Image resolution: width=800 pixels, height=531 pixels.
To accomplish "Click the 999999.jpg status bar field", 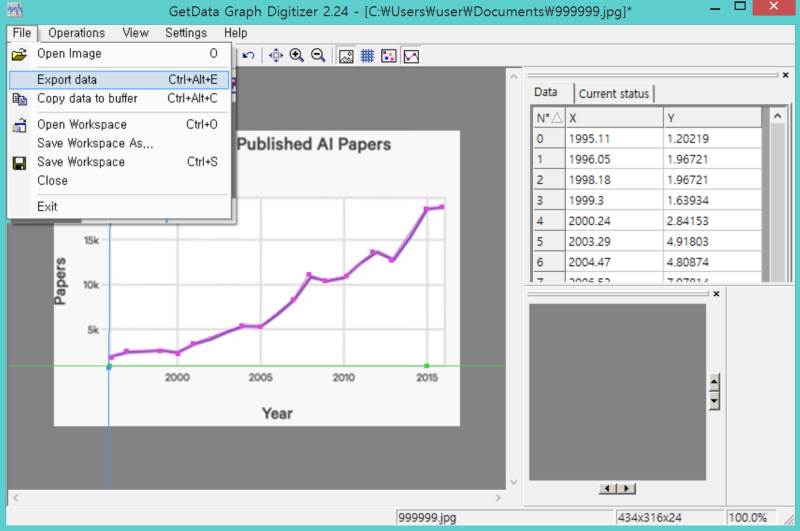I will coord(504,517).
